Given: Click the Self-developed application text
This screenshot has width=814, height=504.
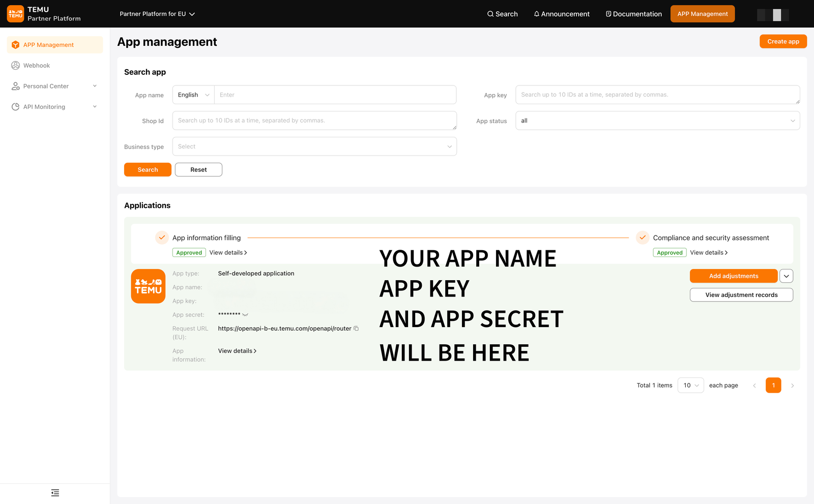Looking at the screenshot, I should (x=256, y=274).
